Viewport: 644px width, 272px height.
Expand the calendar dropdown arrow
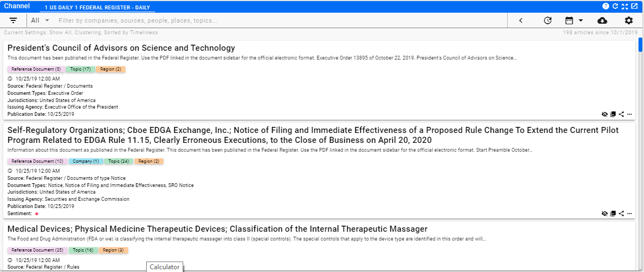point(581,20)
